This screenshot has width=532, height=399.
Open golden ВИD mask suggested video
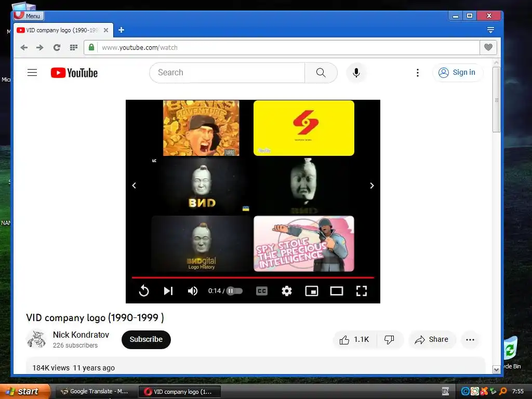click(x=202, y=185)
